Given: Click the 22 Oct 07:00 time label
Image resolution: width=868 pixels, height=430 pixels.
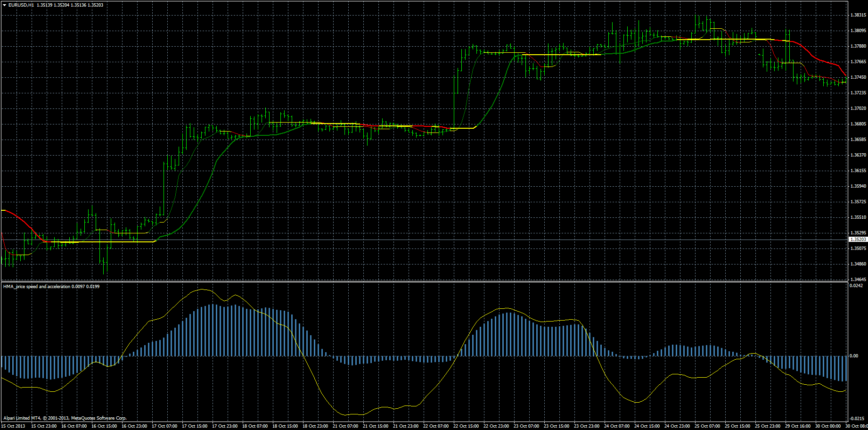Looking at the screenshot, I should [436, 426].
